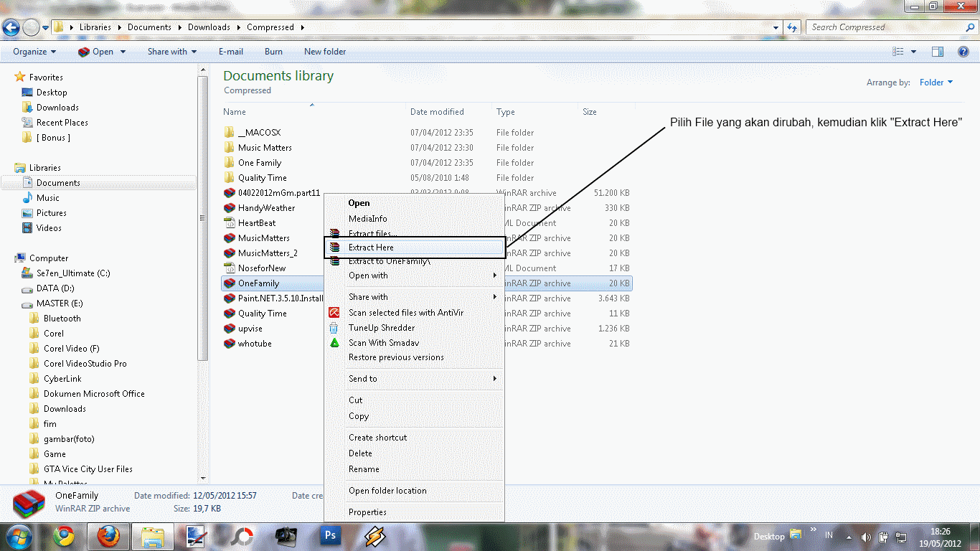Click the E-mail toolbar button
The height and width of the screenshot is (551, 980).
click(x=231, y=52)
